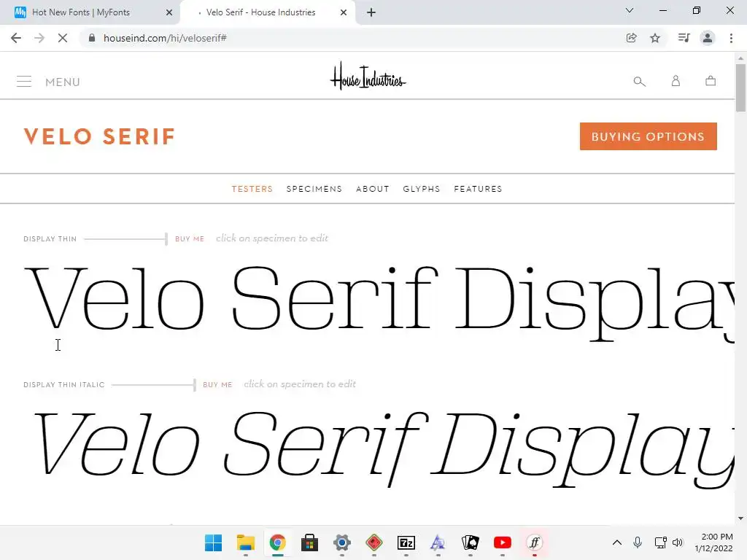Click the VELO SERIF heading
The height and width of the screenshot is (560, 747).
click(99, 136)
